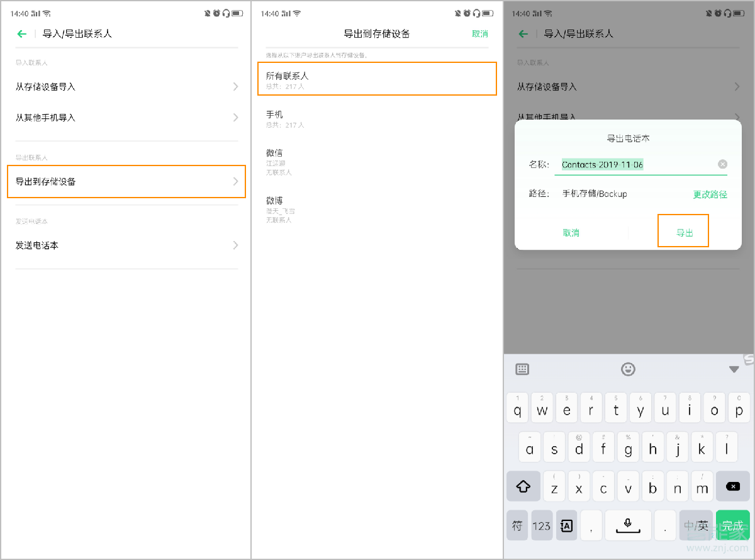This screenshot has width=755, height=560.
Task: Tap the green back arrow on the third screen
Action: [522, 34]
